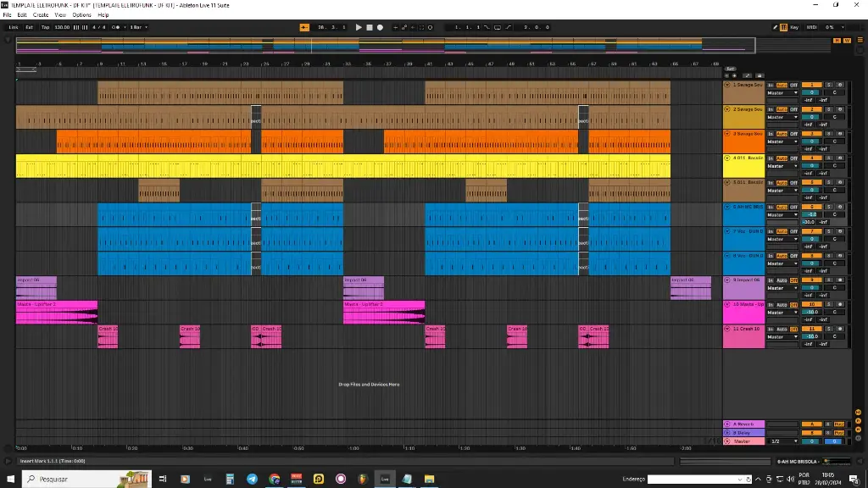Image resolution: width=868 pixels, height=488 pixels.
Task: Toggle Optimize Arrangement Width W button
Action: 847,41
